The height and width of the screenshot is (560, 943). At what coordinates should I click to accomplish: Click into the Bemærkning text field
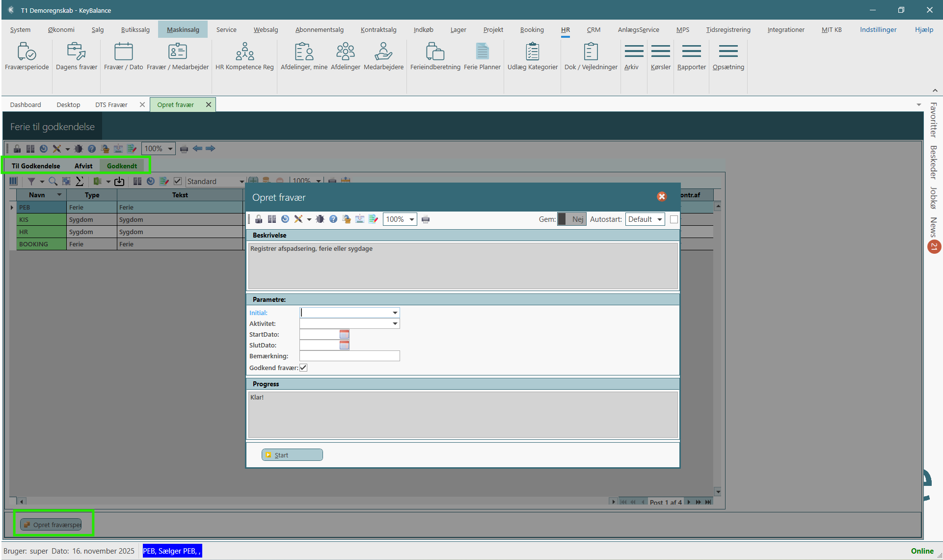349,356
